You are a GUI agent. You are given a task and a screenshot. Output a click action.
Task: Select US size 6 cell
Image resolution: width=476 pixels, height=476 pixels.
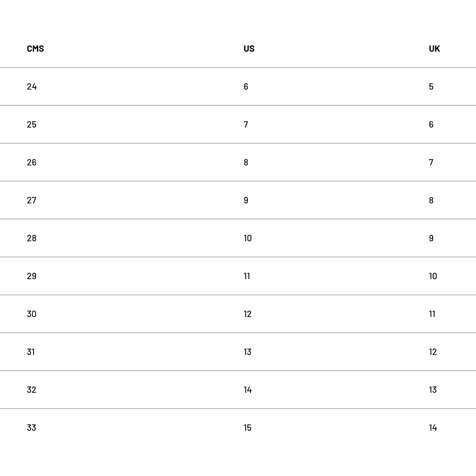(246, 87)
